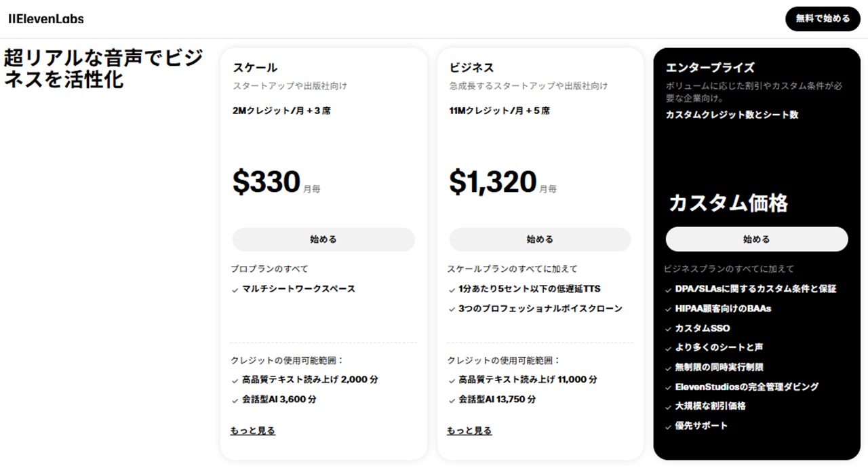Click checkmark beside 会話型AI 13,750 分
Image resolution: width=868 pixels, height=470 pixels.
point(452,400)
